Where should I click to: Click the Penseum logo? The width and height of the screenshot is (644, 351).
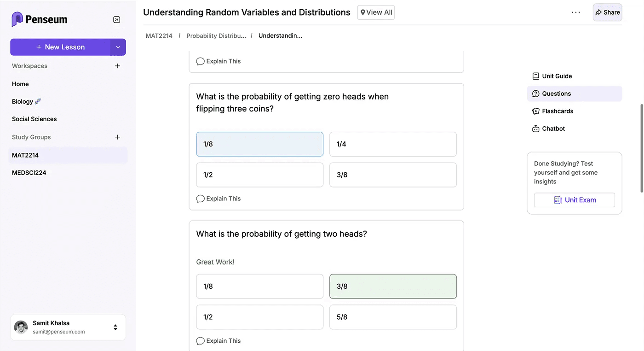click(39, 19)
